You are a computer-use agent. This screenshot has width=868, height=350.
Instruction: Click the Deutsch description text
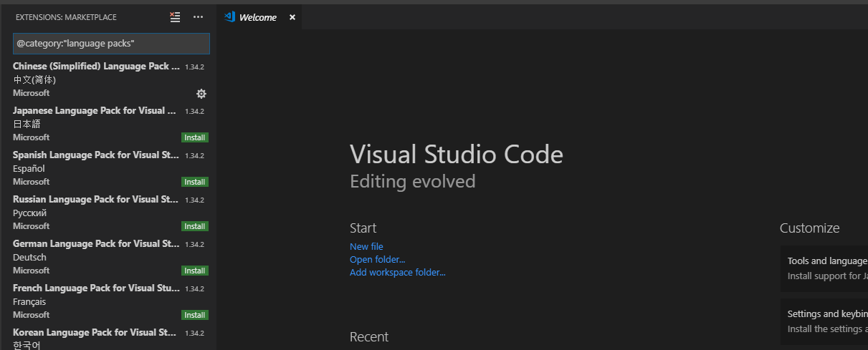point(29,258)
